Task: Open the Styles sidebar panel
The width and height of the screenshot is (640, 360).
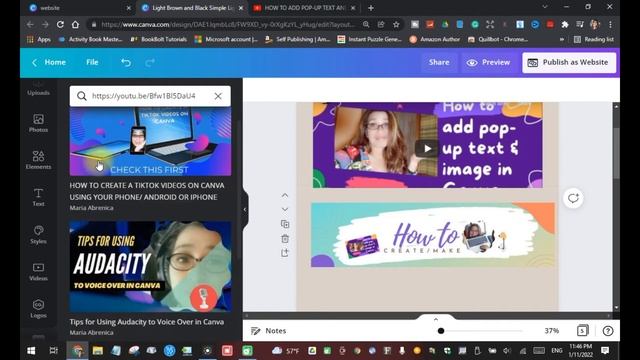Action: pos(38,234)
